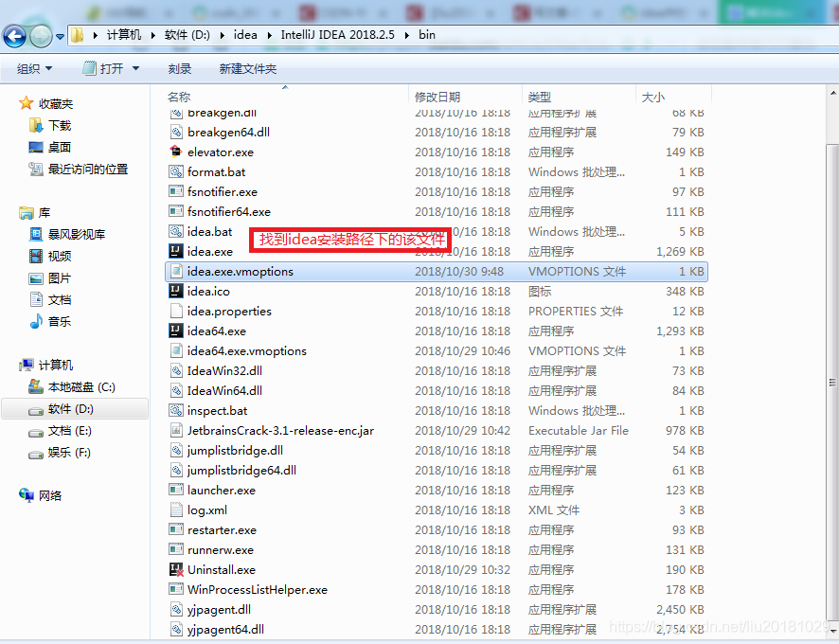
Task: Select log.xml file icon
Action: point(176,510)
